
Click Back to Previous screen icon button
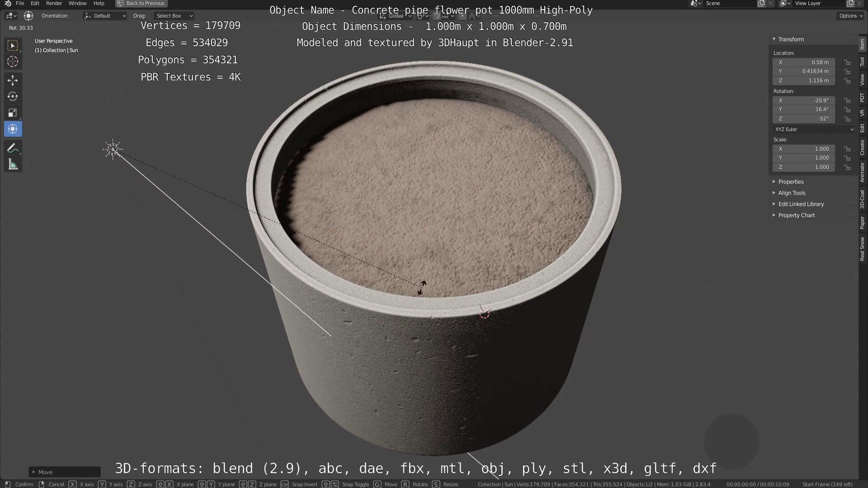[x=142, y=3]
